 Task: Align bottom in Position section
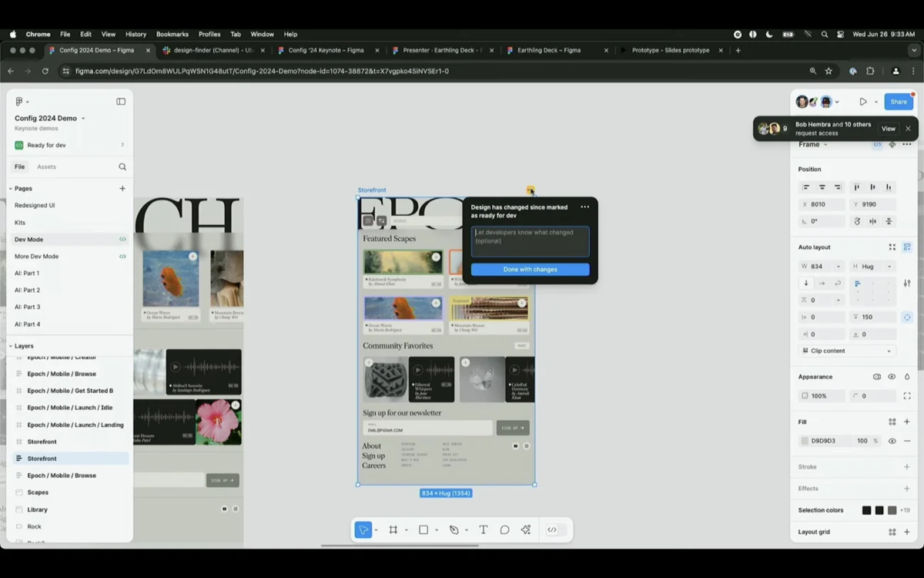889,187
